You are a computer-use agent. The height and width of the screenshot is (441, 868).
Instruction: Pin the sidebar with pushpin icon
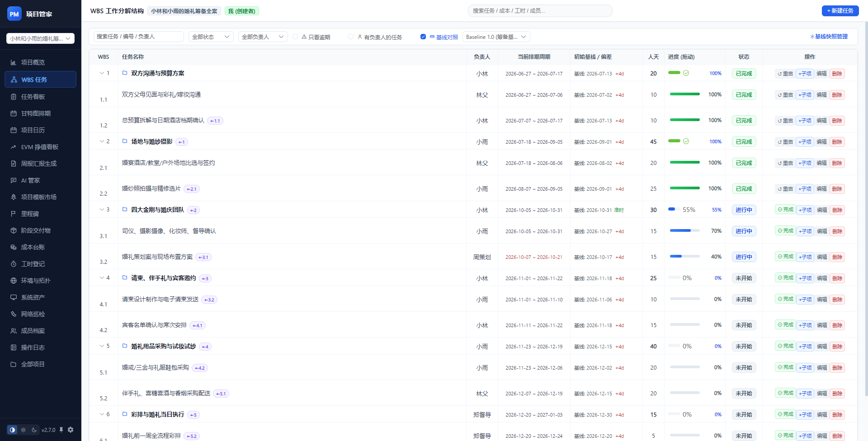click(x=61, y=430)
